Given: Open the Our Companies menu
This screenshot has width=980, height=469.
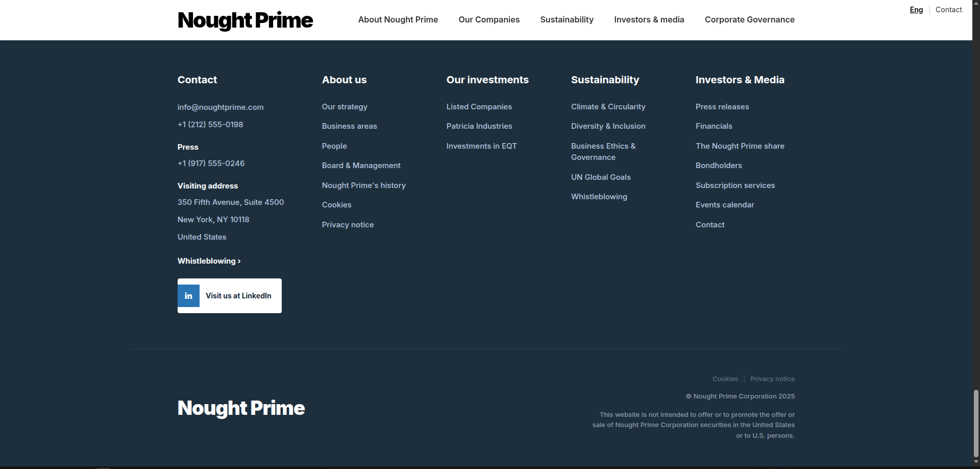Looking at the screenshot, I should (x=488, y=20).
